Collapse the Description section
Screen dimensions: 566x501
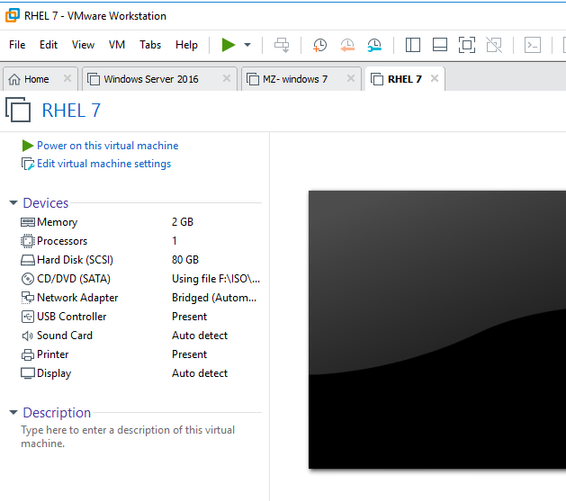[13, 412]
